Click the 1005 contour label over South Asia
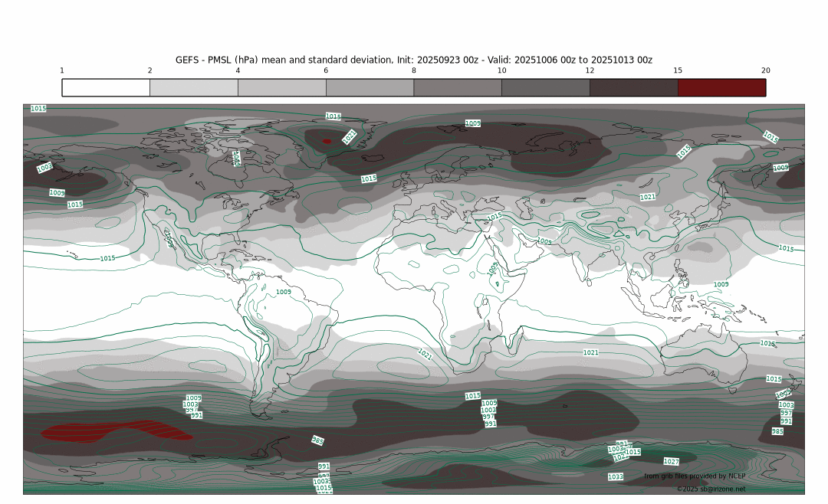 (544, 242)
